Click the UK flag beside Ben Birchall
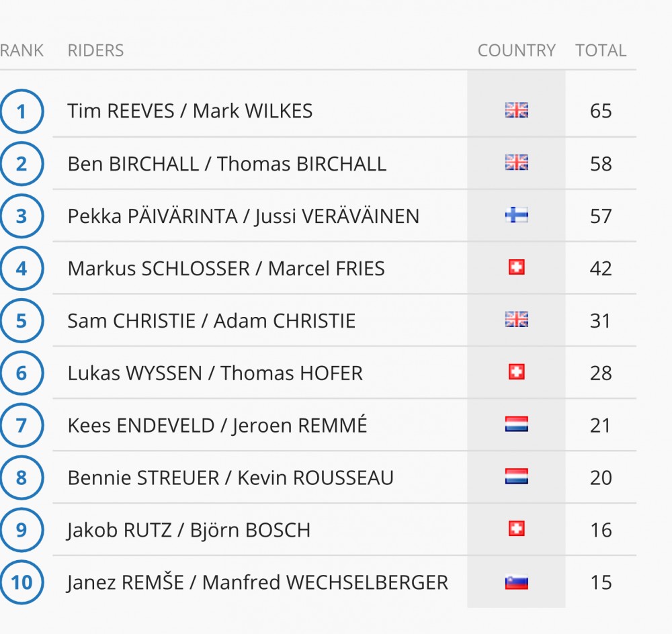 click(x=516, y=163)
